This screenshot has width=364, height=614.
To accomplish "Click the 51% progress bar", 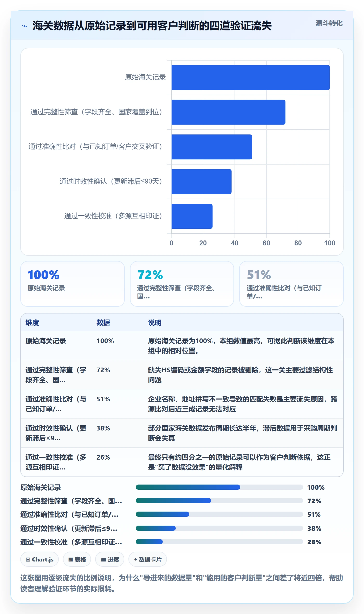I will pos(219,514).
